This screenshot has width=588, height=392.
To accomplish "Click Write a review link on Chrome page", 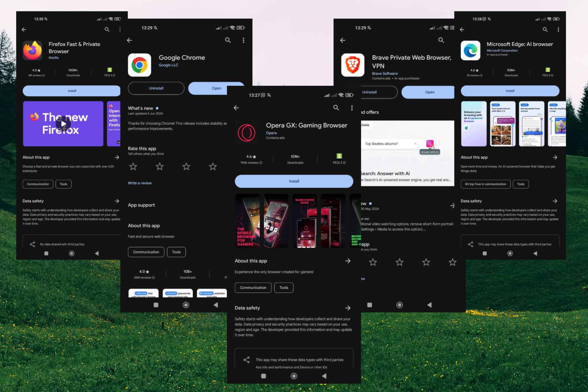I will [139, 183].
